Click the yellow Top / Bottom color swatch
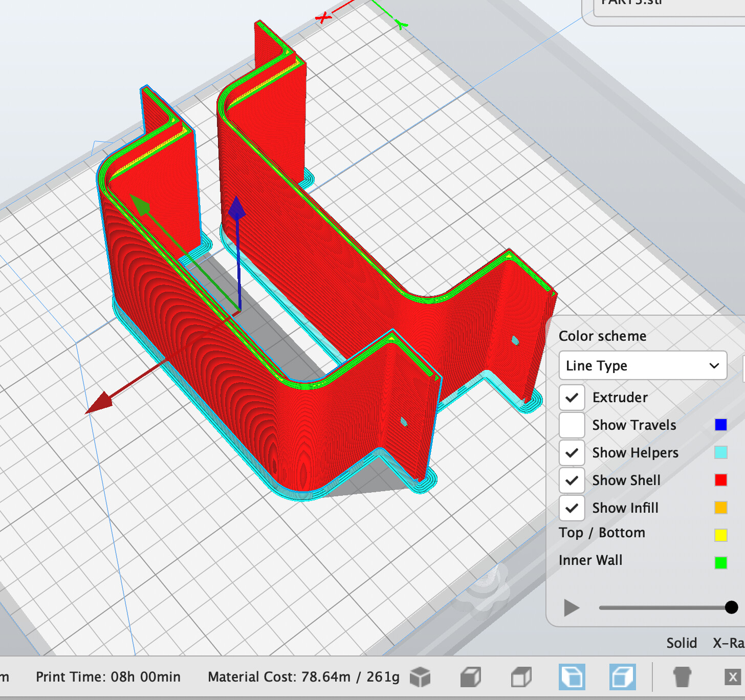The image size is (745, 700). (x=720, y=535)
